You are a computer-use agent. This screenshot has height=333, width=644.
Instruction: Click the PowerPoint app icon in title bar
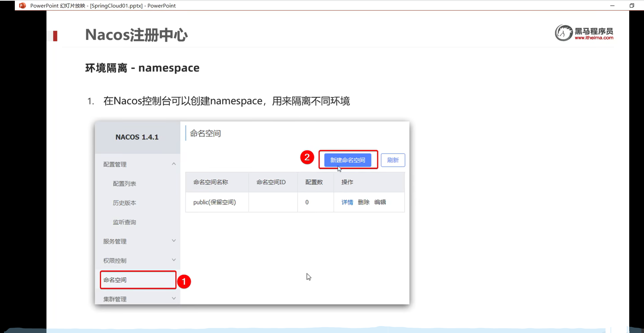click(x=22, y=5)
